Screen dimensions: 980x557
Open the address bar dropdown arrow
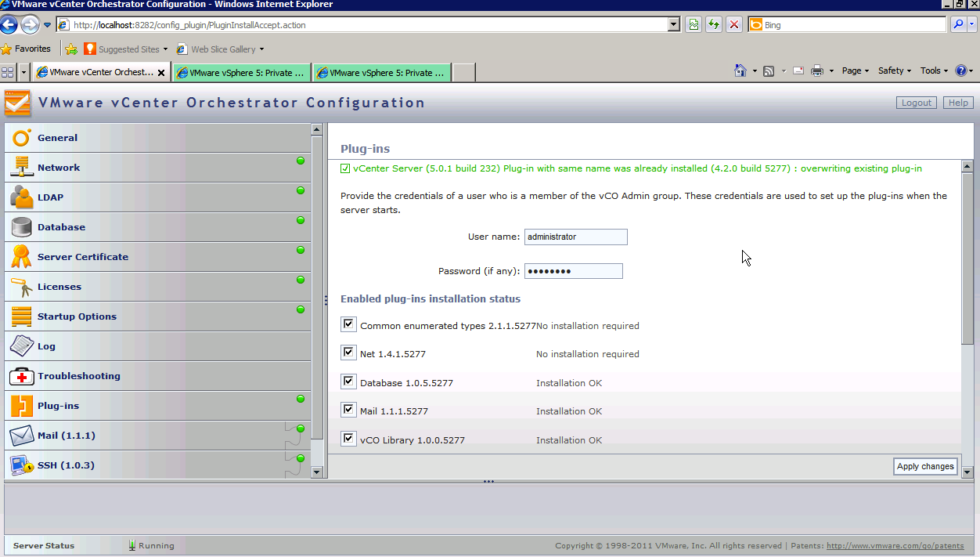(x=674, y=25)
